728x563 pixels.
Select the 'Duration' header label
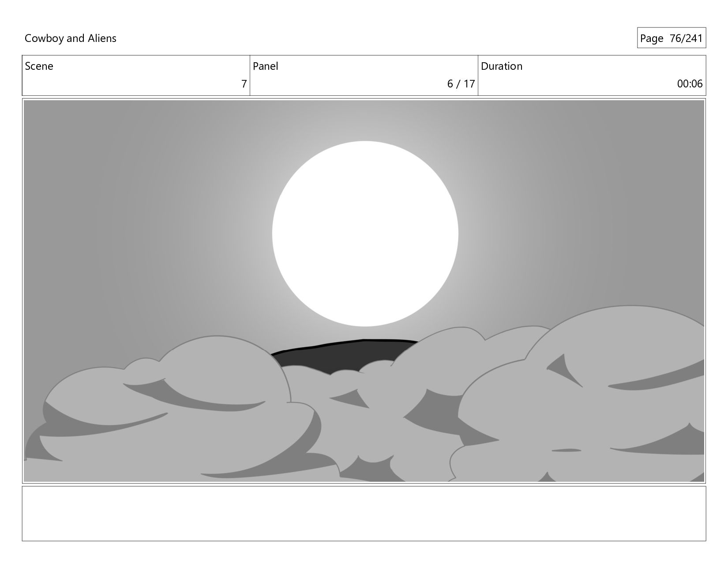pyautogui.click(x=502, y=66)
